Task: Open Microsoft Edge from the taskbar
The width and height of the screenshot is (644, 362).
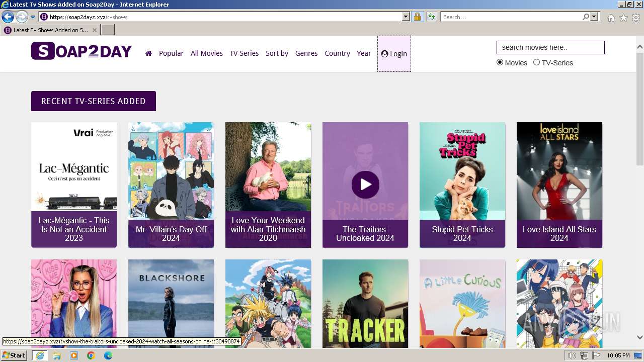Action: 108,355
